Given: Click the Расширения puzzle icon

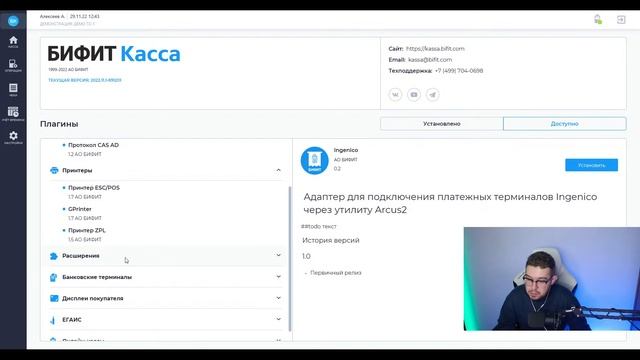Looking at the screenshot, I should tap(53, 256).
